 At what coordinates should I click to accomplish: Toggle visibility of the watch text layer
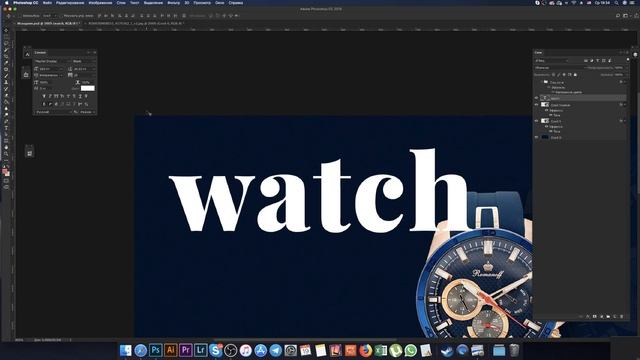(536, 98)
